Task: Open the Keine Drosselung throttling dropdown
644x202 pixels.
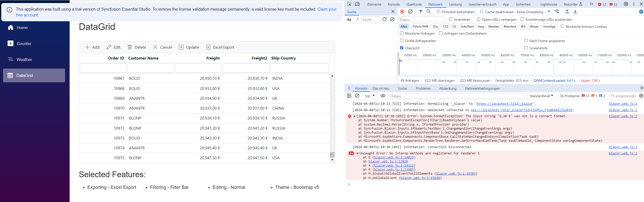Action: (533, 12)
